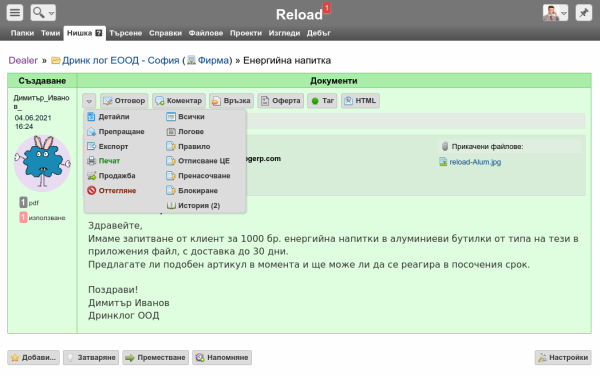Click the Таг button

[322, 101]
